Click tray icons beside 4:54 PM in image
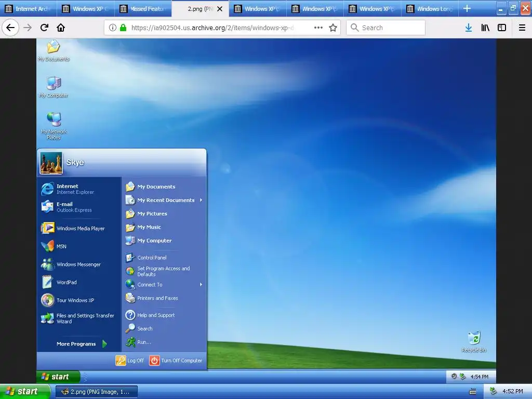This screenshot has width=532, height=399. click(x=458, y=376)
